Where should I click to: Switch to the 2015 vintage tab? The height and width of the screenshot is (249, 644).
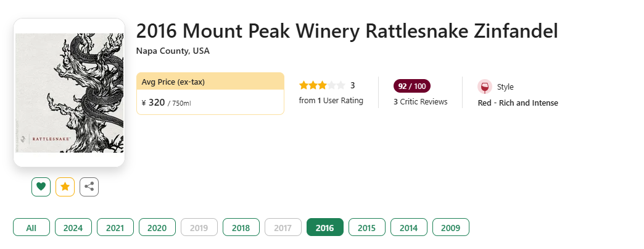[x=366, y=227]
